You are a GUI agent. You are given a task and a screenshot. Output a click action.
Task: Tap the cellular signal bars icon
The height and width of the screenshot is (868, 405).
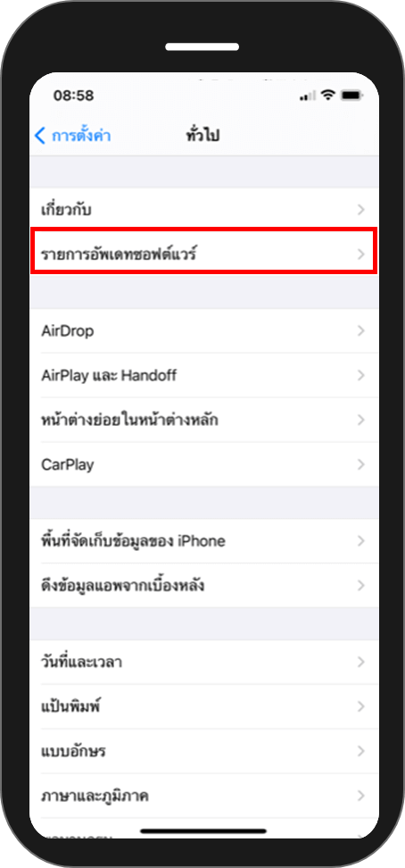(x=307, y=96)
